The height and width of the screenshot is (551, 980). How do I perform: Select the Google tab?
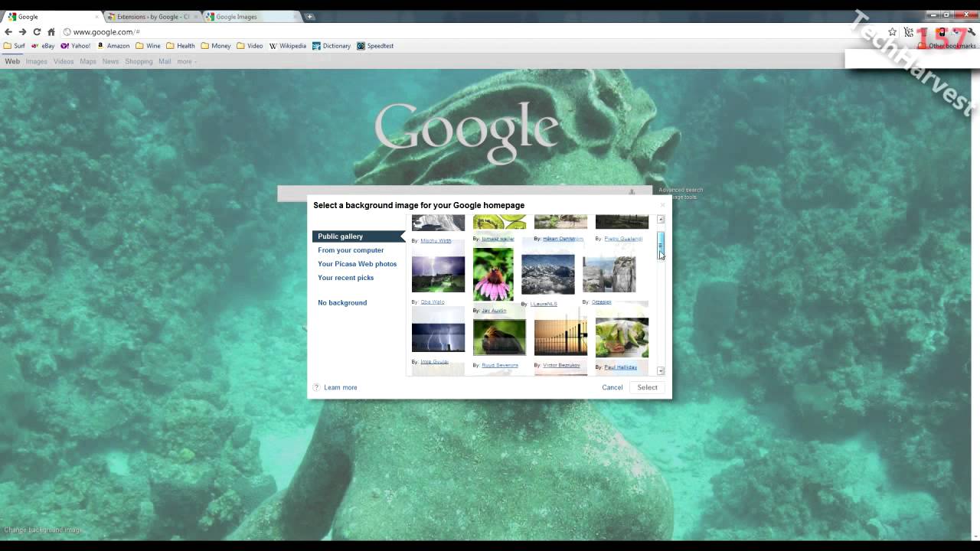coord(52,17)
